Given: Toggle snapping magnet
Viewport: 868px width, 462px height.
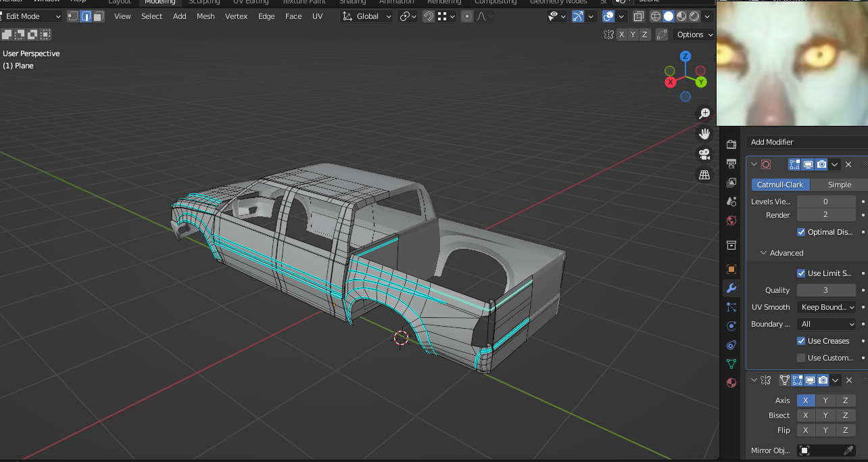Looking at the screenshot, I should 429,16.
